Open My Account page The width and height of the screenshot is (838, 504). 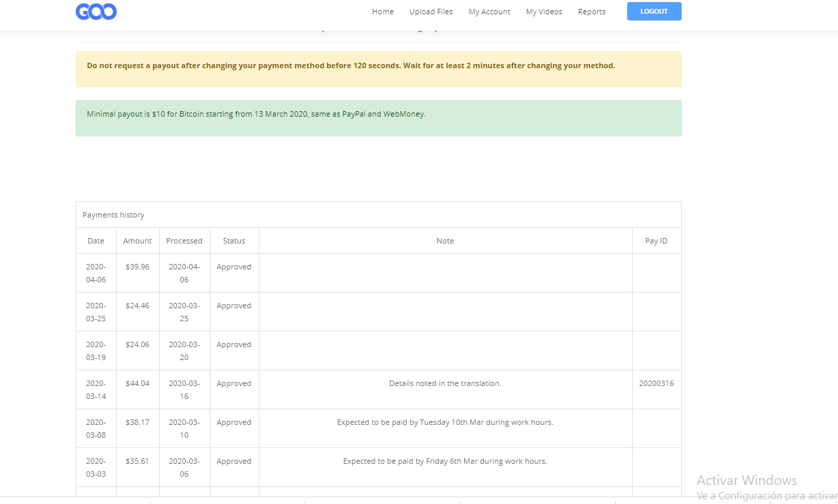coord(489,12)
